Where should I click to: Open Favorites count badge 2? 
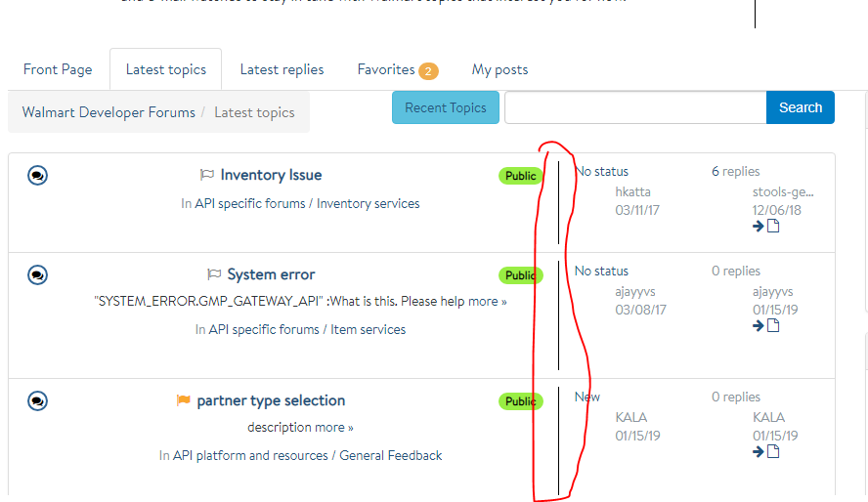428,70
